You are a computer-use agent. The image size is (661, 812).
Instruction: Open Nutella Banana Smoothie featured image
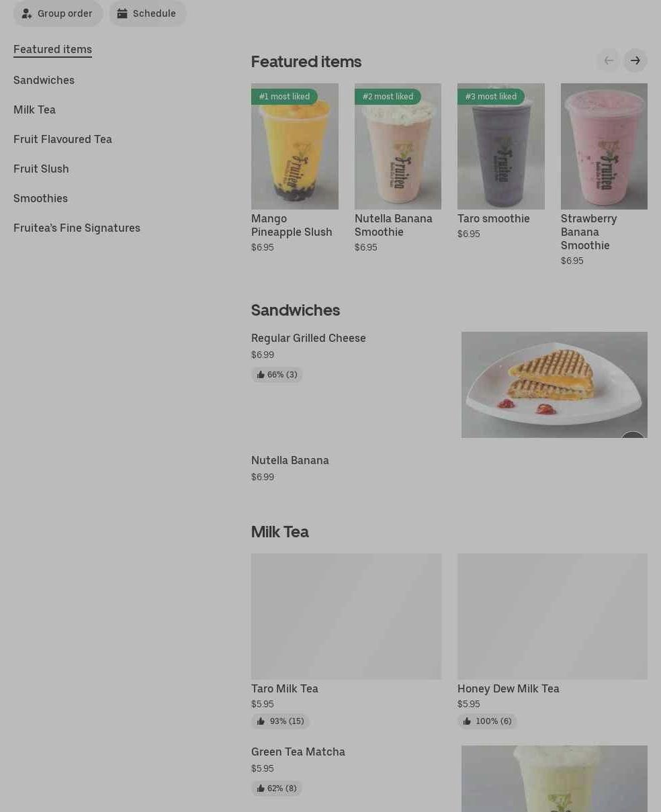pos(398,146)
